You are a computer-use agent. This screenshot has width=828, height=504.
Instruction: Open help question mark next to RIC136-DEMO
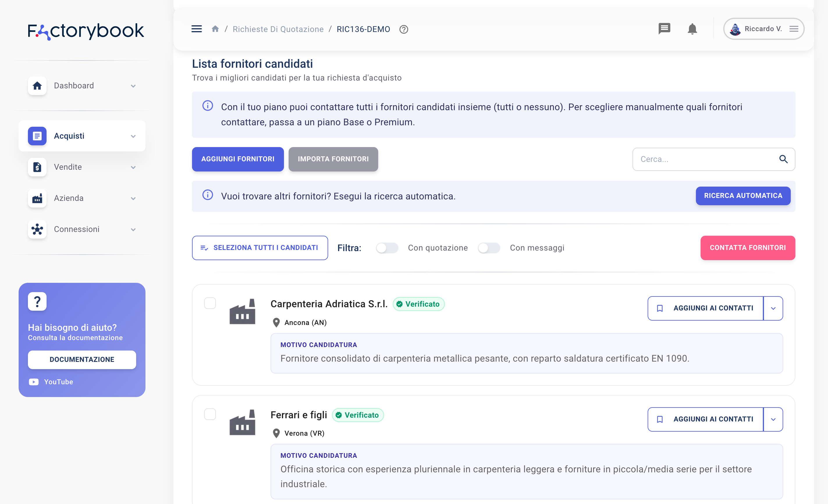404,30
